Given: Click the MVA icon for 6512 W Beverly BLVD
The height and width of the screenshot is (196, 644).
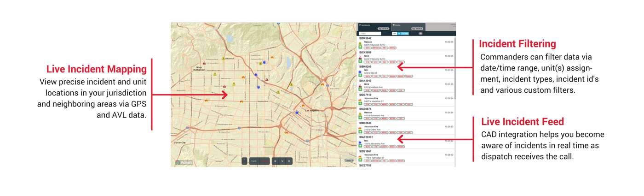Looking at the screenshot, I should (x=361, y=58).
